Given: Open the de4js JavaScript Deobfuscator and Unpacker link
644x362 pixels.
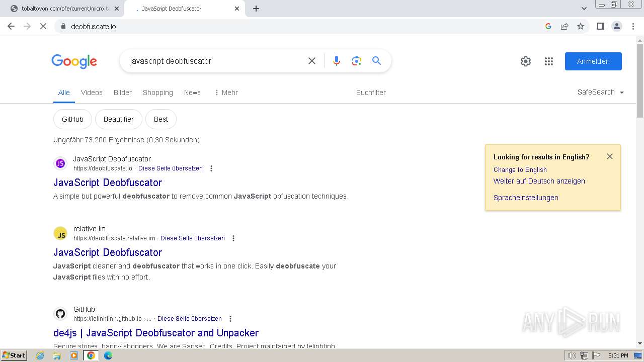Looking at the screenshot, I should click(156, 333).
